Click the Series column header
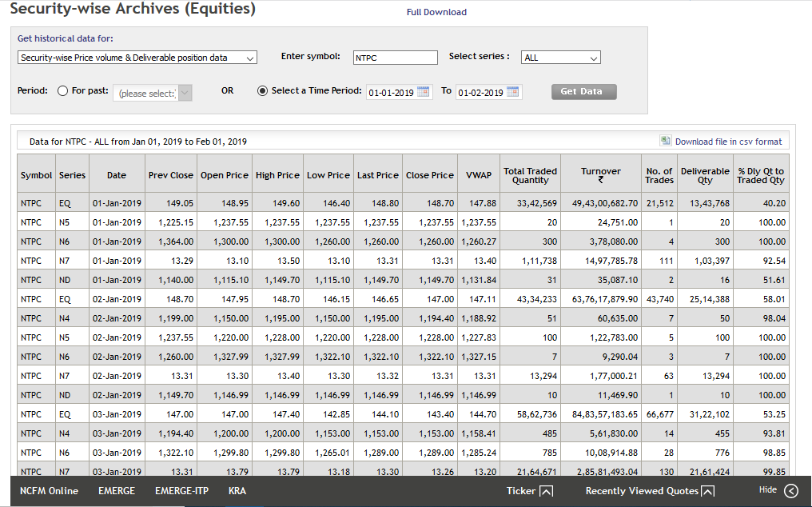Viewport: 812px width, 507px height. [x=72, y=175]
